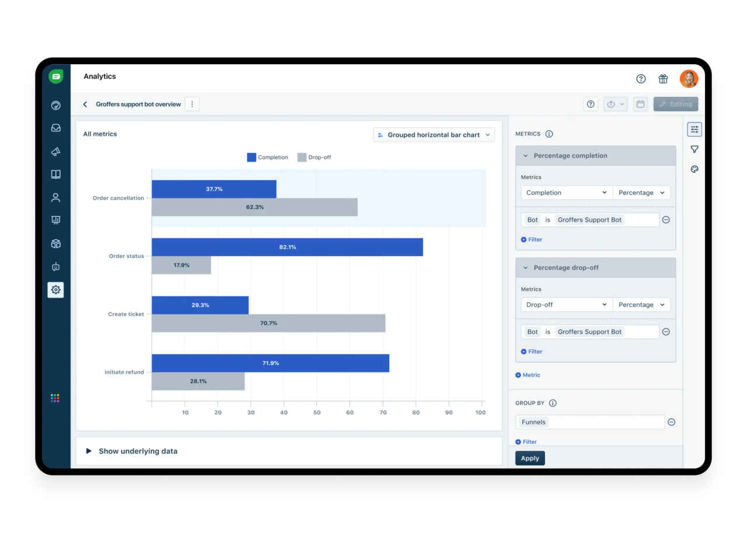
Task: Add a Filter under Percentage drop-off
Action: tap(531, 351)
